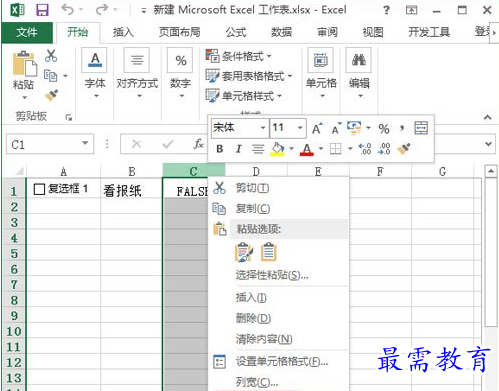Switch to the 开发工具 tab
This screenshot has height=391, width=499.
pos(429,32)
